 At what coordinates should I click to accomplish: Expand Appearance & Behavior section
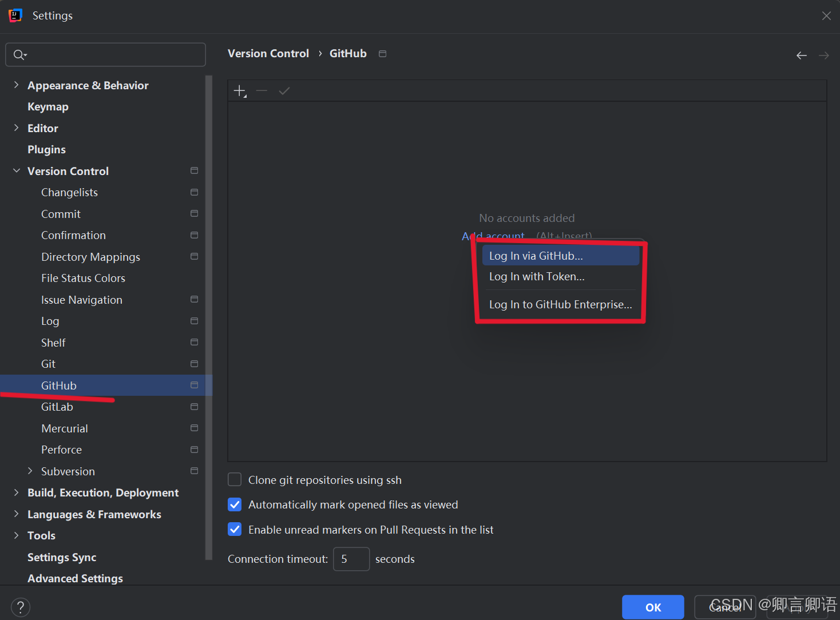pyautogui.click(x=16, y=85)
